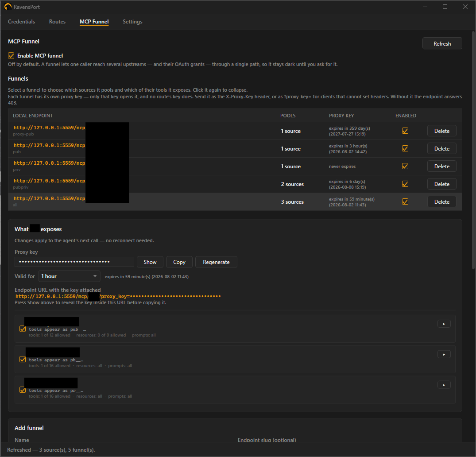The height and width of the screenshot is (457, 476).
Task: Expand the pr__ source tool list arrow
Action: point(444,385)
